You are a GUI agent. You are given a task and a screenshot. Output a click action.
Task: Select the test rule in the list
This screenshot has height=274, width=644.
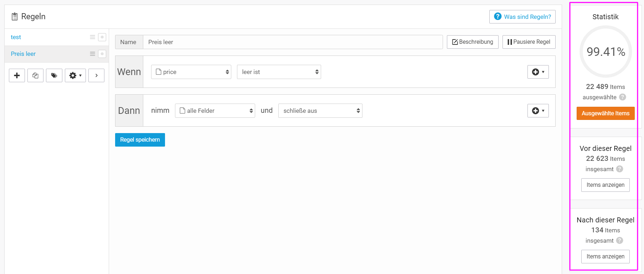pos(16,37)
